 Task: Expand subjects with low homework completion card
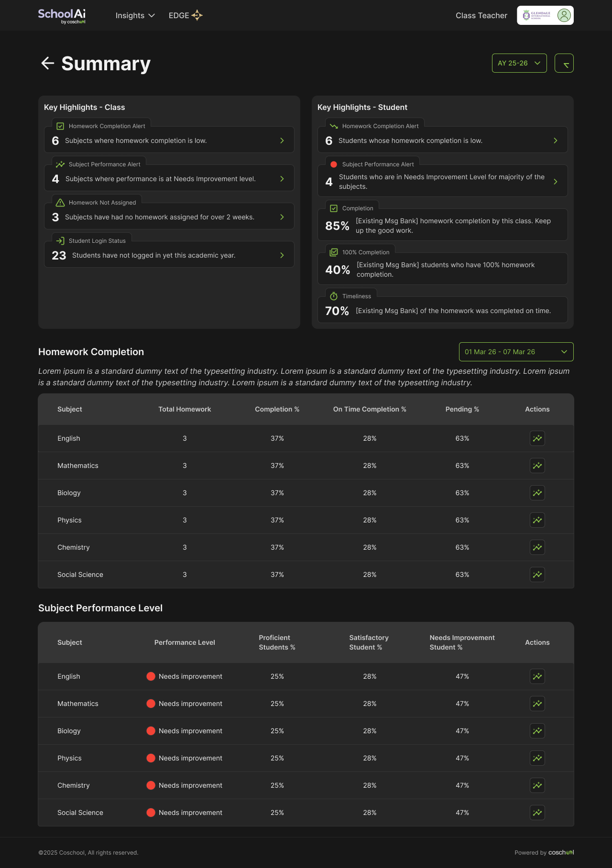pyautogui.click(x=169, y=140)
